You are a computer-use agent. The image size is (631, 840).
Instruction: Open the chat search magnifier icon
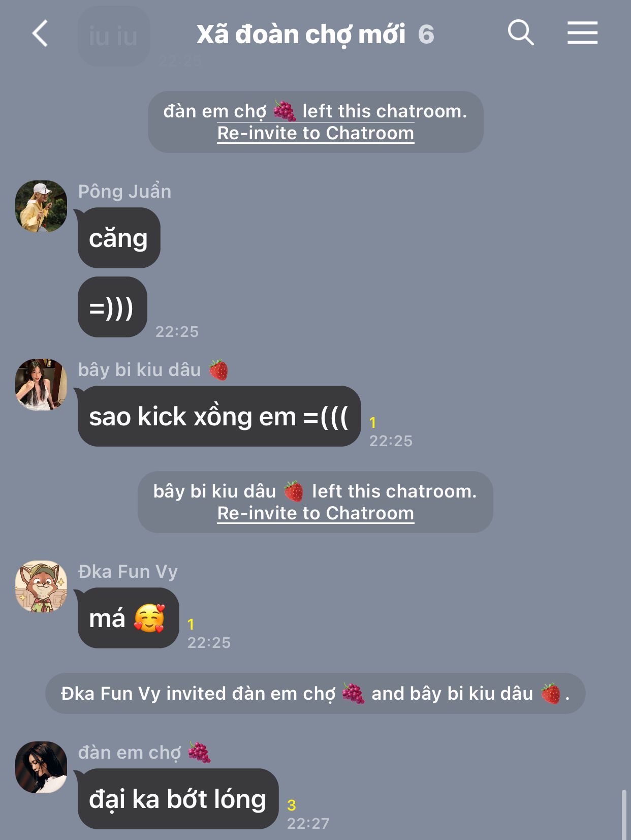pos(521,33)
